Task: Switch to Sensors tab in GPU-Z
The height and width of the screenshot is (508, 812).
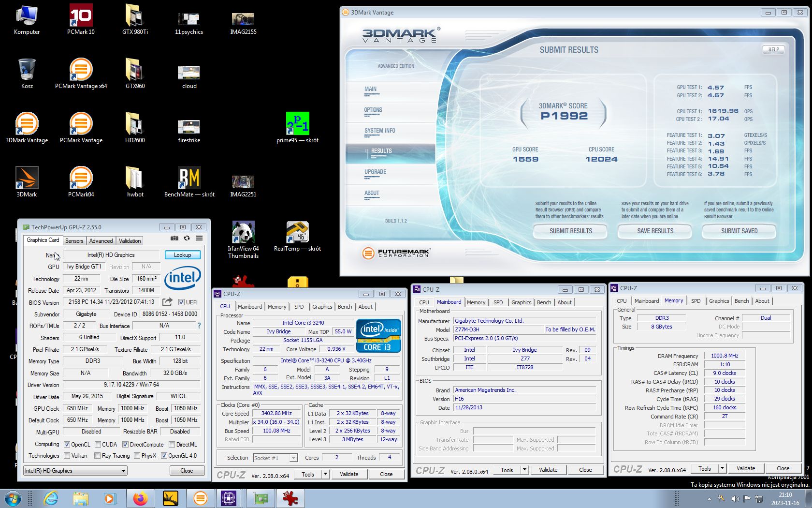Action: tap(74, 240)
